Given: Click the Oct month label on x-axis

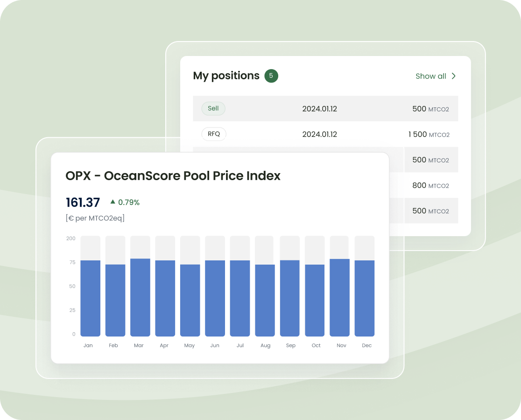Looking at the screenshot, I should click(316, 346).
